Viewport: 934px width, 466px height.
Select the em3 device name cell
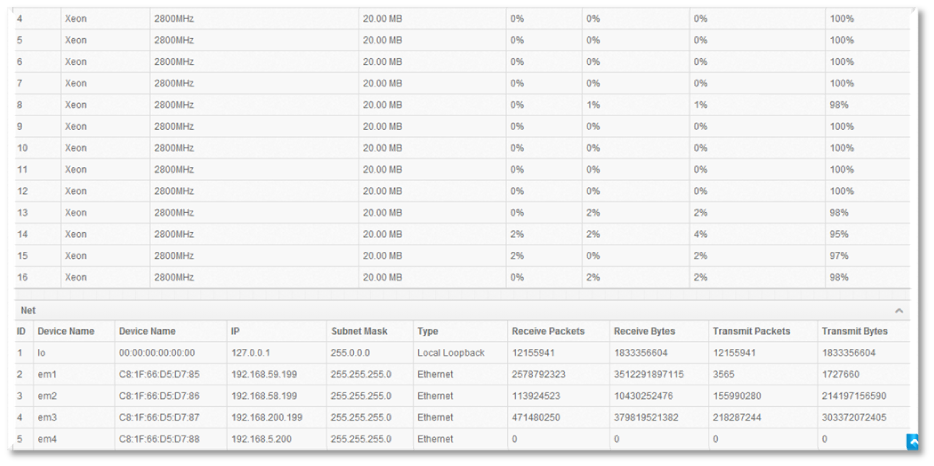(46, 417)
